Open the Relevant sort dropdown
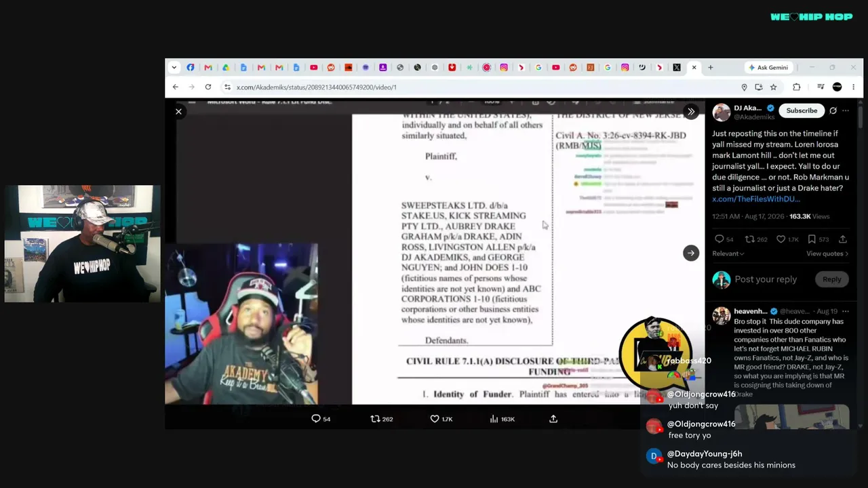 pos(728,253)
